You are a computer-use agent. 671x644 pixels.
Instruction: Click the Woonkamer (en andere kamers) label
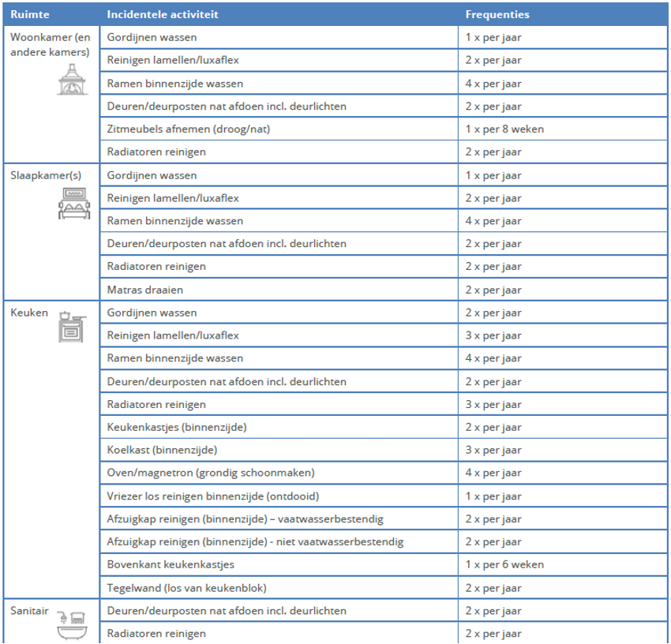tap(51, 44)
